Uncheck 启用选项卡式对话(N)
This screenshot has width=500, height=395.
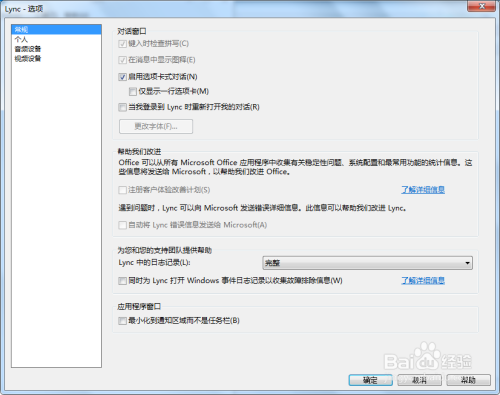122,77
